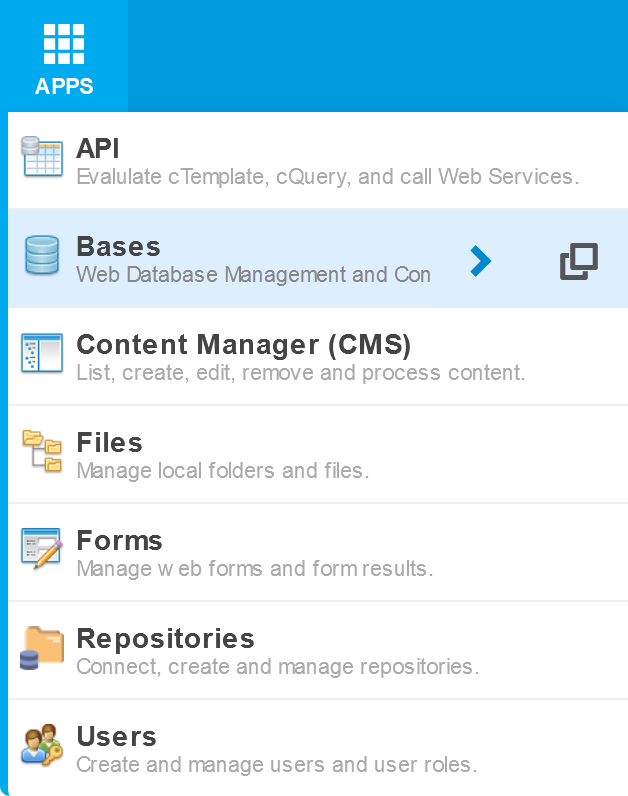Click the Repositories folder icon
Viewport: 628px width, 796px height.
(42, 648)
